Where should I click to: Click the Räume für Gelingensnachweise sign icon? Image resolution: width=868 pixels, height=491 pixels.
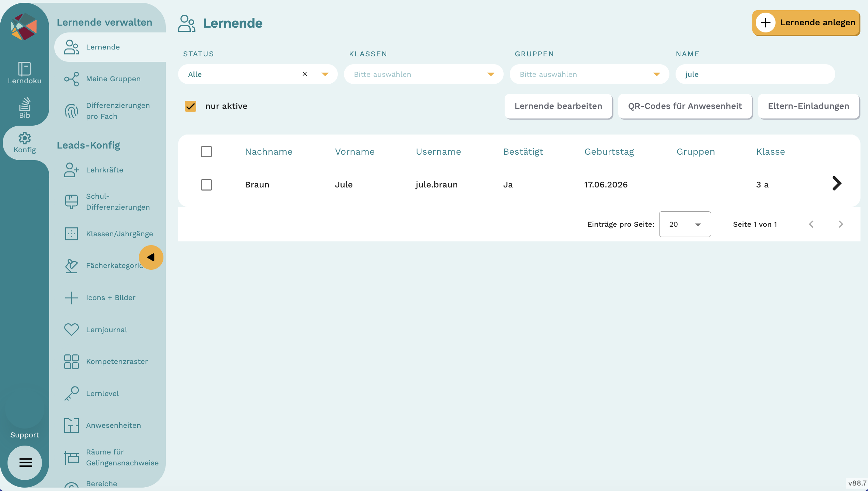coord(71,458)
